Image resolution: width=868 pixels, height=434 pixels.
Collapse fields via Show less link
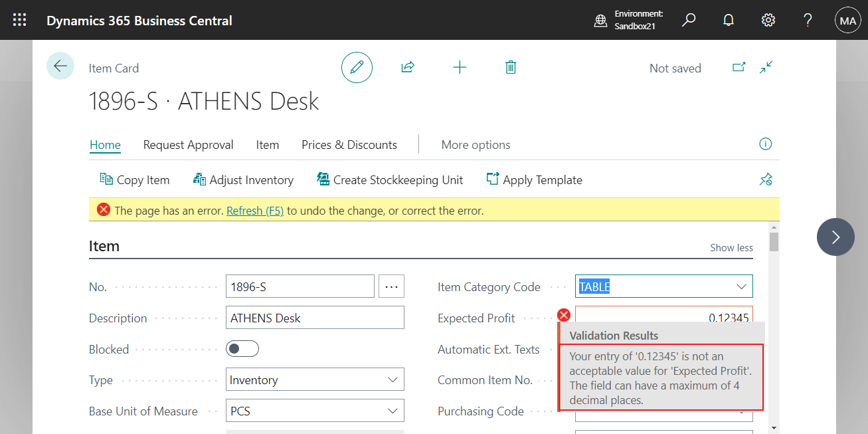point(731,247)
